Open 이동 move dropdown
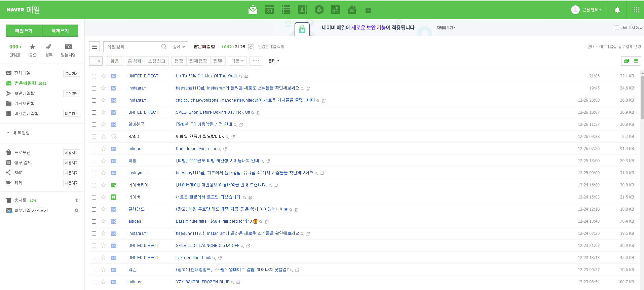644x290 pixels. pyautogui.click(x=237, y=61)
